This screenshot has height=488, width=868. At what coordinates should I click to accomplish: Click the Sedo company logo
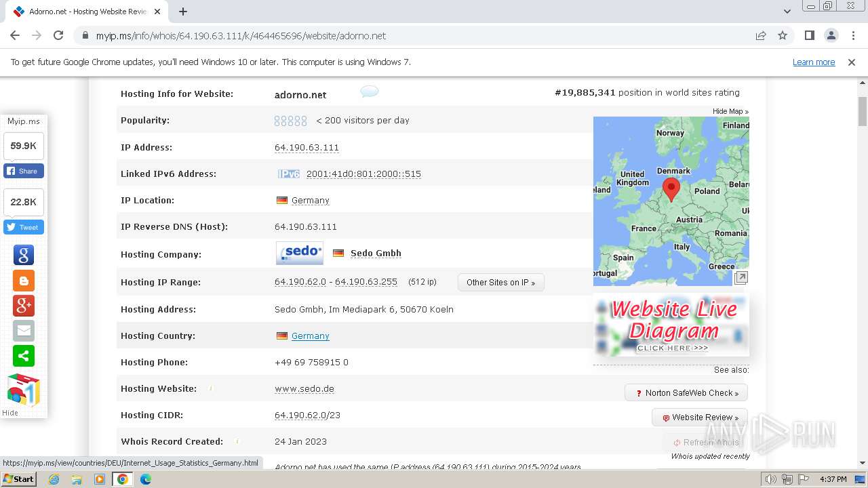(x=300, y=253)
